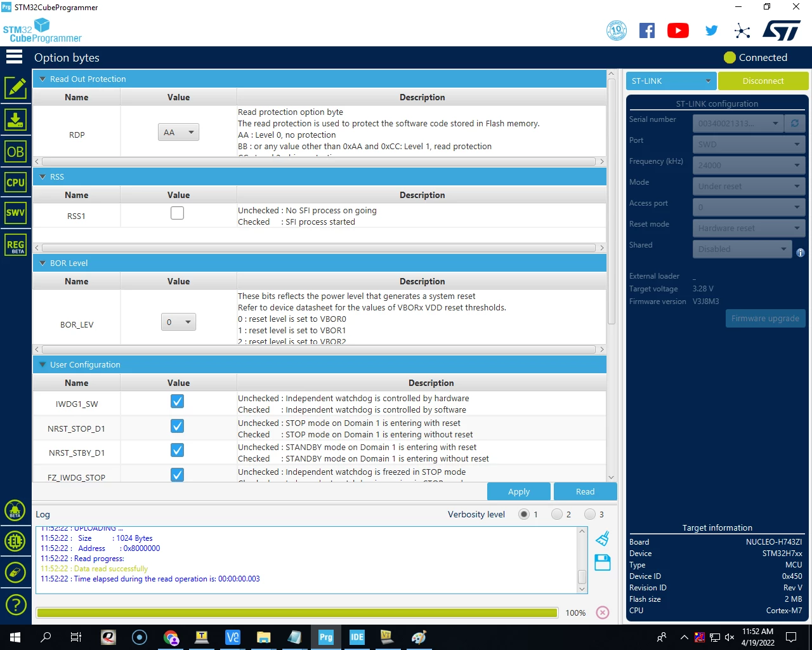Select verbosity level 2
This screenshot has height=650, width=812.
(x=557, y=514)
